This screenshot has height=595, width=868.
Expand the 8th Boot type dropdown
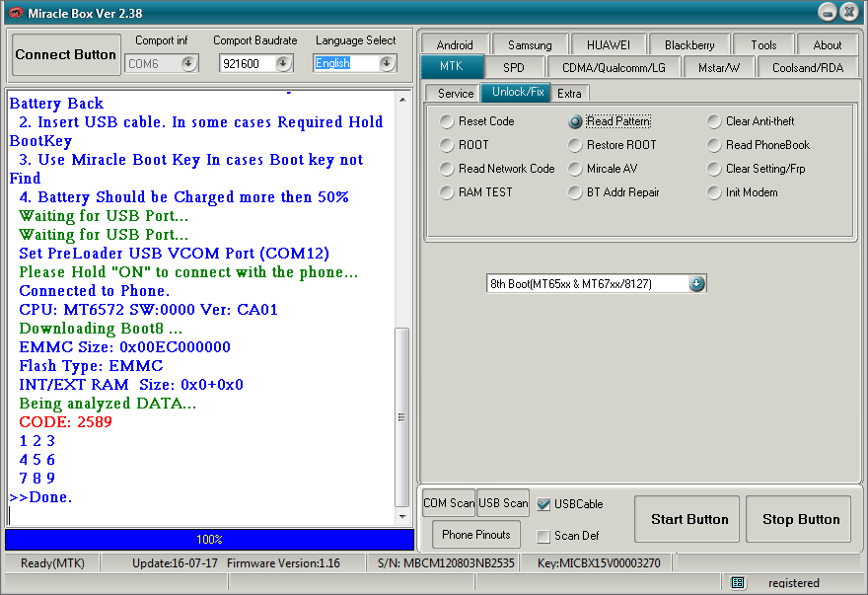coord(696,283)
